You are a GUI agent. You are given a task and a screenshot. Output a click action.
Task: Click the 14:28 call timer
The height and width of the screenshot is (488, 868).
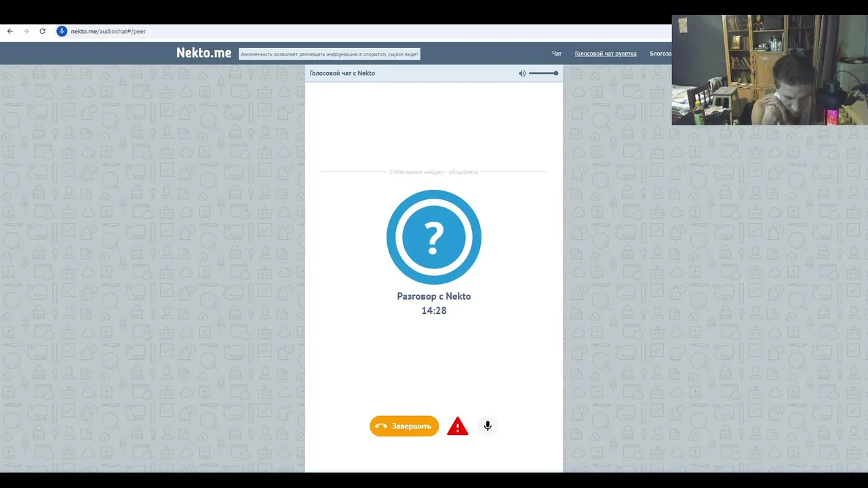pyautogui.click(x=434, y=310)
